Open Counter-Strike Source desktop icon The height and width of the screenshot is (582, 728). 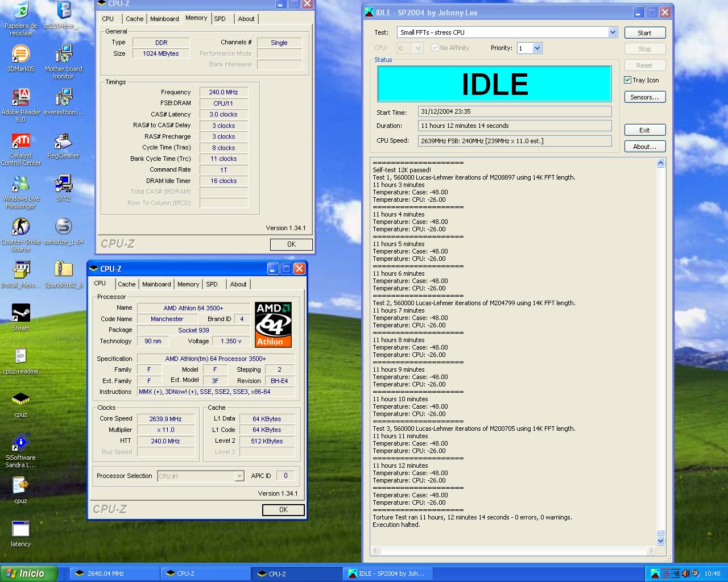(20, 227)
